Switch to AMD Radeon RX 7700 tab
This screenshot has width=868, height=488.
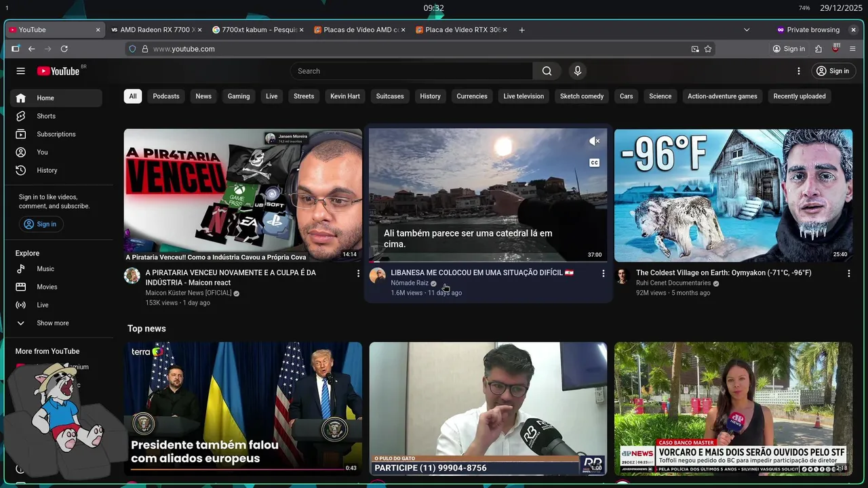[156, 30]
